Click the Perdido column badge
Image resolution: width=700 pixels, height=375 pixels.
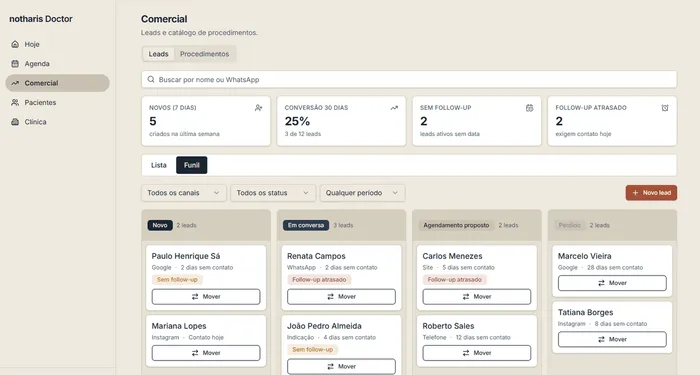click(x=570, y=225)
